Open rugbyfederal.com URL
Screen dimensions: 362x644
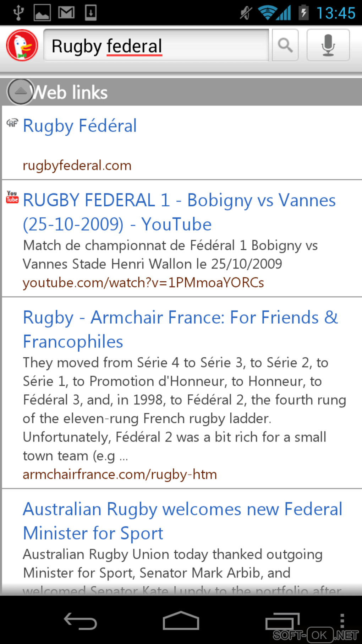[77, 166]
